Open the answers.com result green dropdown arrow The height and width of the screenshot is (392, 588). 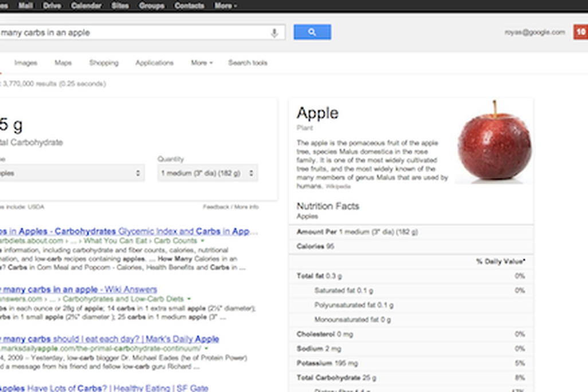(x=189, y=299)
